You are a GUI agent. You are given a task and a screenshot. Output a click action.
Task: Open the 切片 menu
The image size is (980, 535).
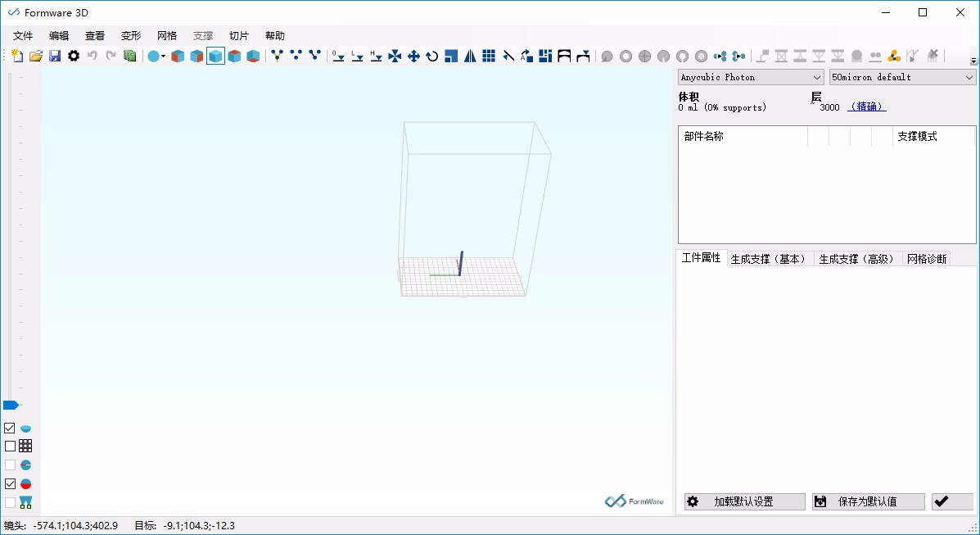pos(239,36)
